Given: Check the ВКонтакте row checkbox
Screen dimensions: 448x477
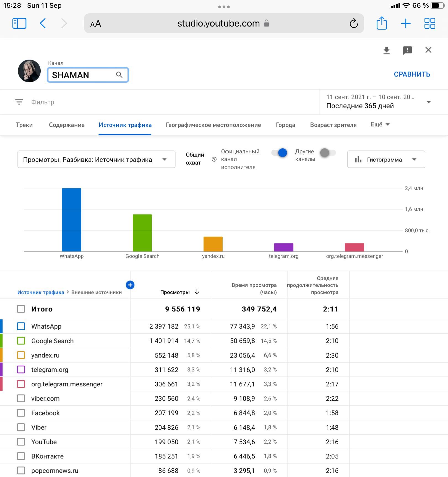Looking at the screenshot, I should tap(21, 456).
